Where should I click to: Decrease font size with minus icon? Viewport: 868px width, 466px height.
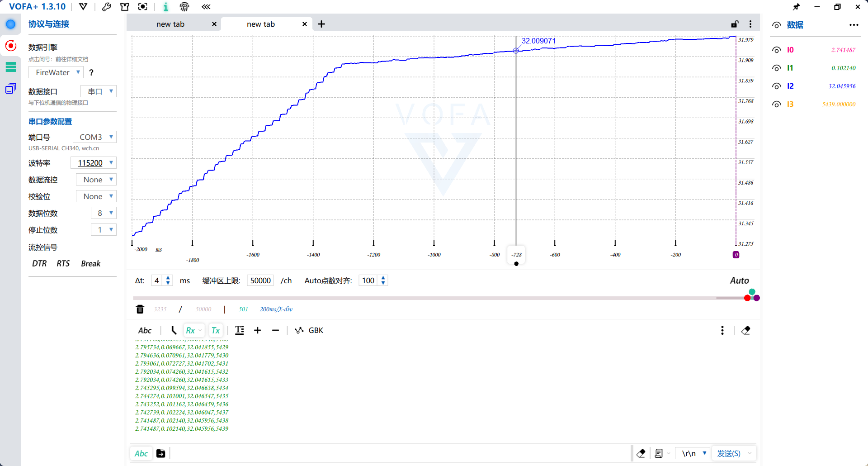click(x=276, y=330)
